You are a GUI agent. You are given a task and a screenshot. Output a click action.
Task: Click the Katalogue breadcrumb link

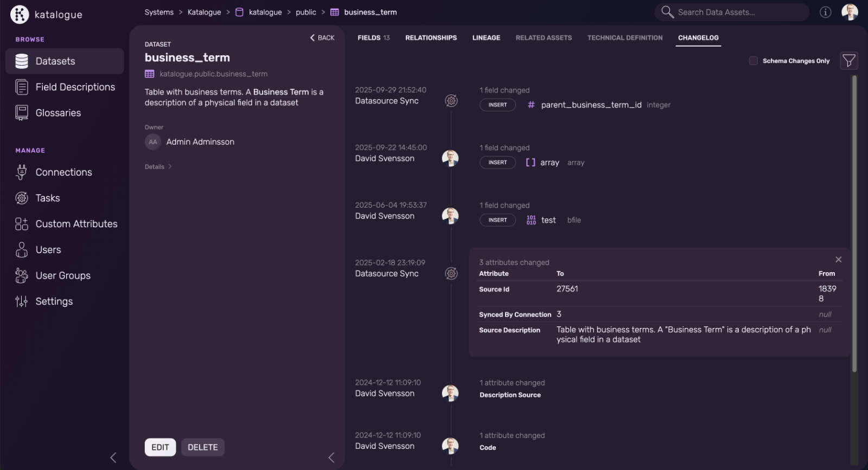click(x=204, y=12)
